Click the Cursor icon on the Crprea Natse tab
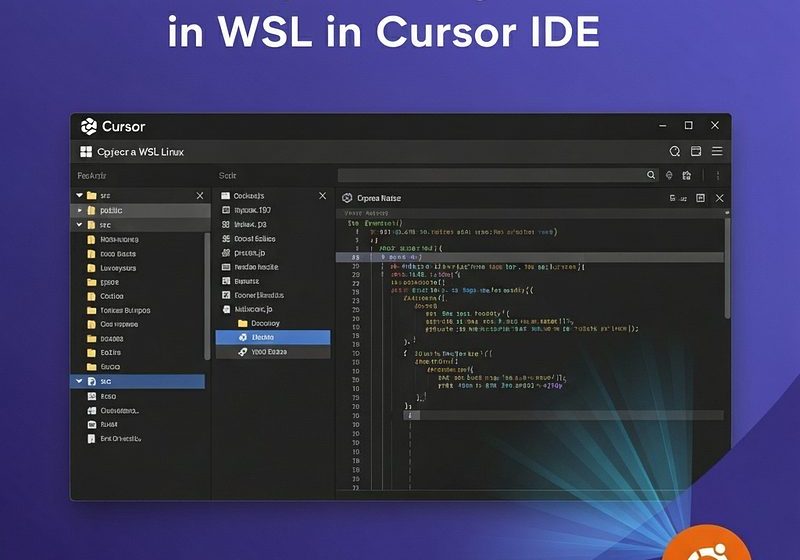Viewport: 800px width, 560px height. point(347,198)
